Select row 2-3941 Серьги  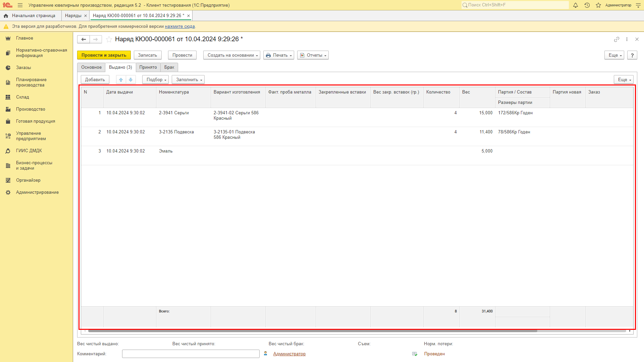tap(357, 117)
